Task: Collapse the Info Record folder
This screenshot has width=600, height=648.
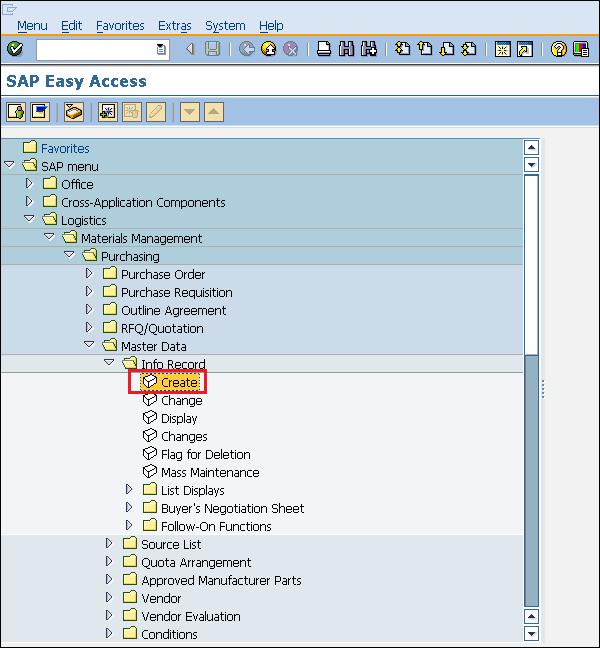Action: [x=109, y=362]
